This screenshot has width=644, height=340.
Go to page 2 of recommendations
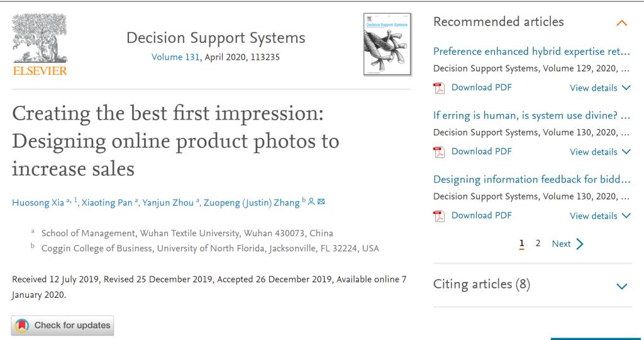tap(538, 244)
